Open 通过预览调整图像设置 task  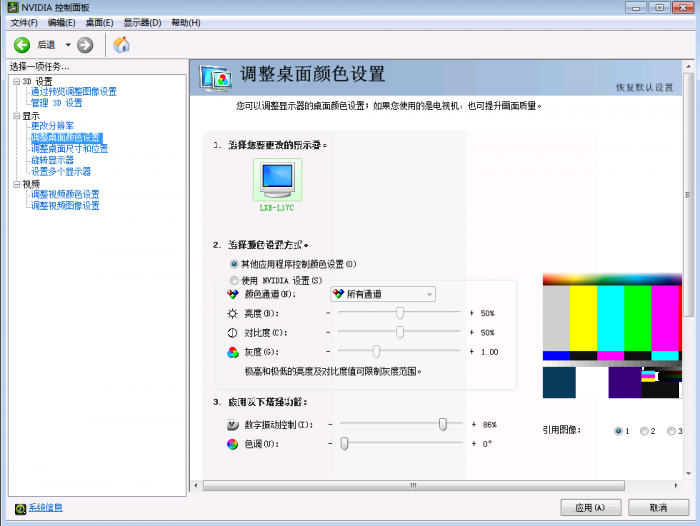(x=74, y=92)
